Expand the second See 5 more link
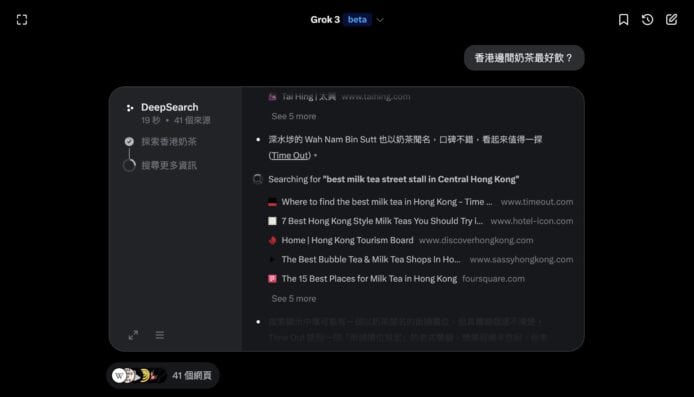The height and width of the screenshot is (397, 694). [x=294, y=299]
